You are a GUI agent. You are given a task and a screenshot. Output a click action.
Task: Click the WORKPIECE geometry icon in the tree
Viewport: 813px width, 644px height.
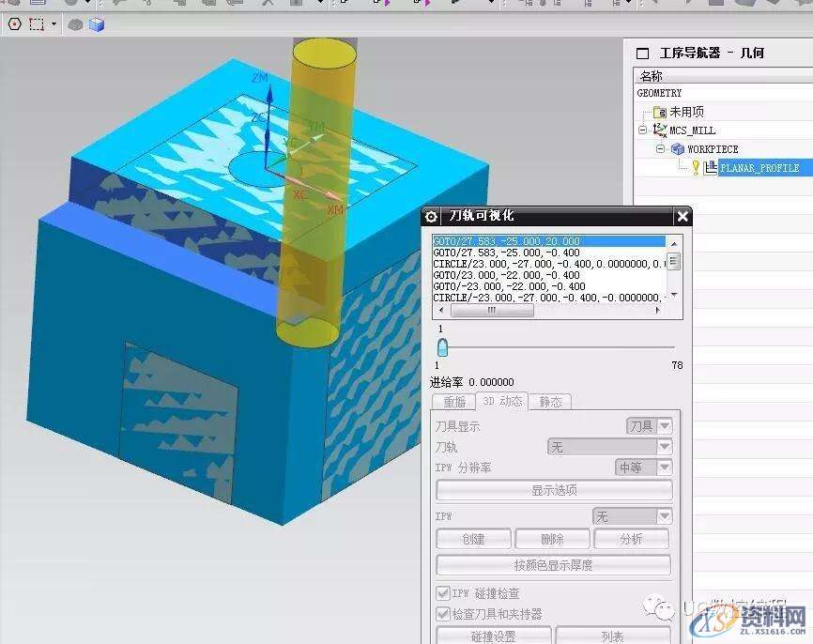point(677,147)
